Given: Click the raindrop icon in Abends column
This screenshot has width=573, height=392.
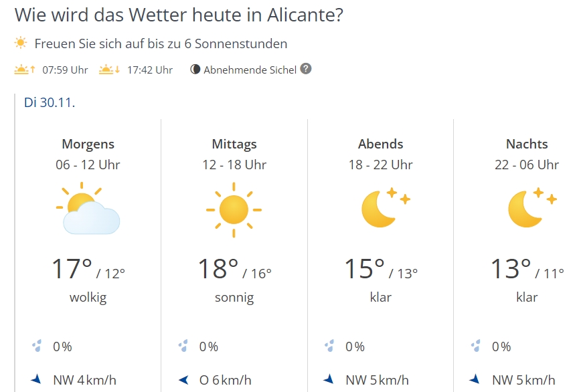Looking at the screenshot, I should click(329, 347).
